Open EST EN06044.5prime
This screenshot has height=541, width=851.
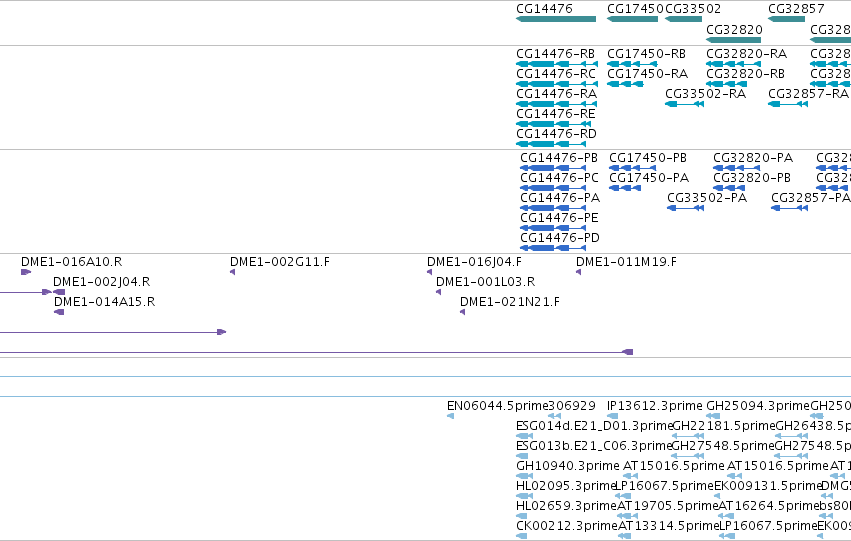498,406
